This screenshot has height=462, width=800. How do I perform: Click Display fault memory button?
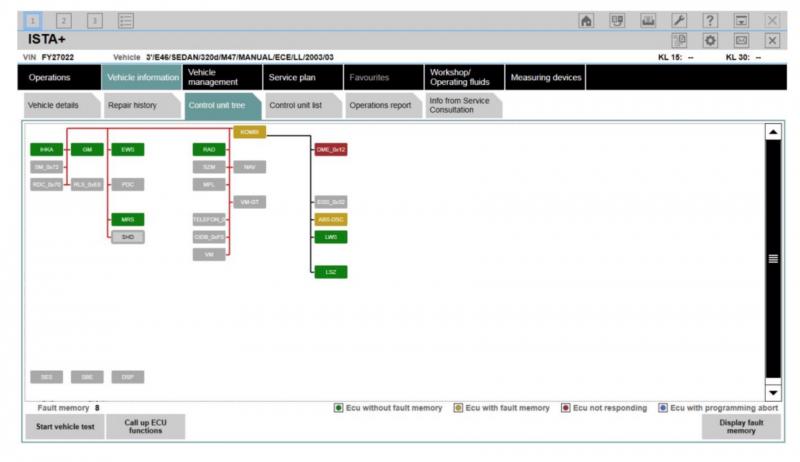(x=741, y=427)
